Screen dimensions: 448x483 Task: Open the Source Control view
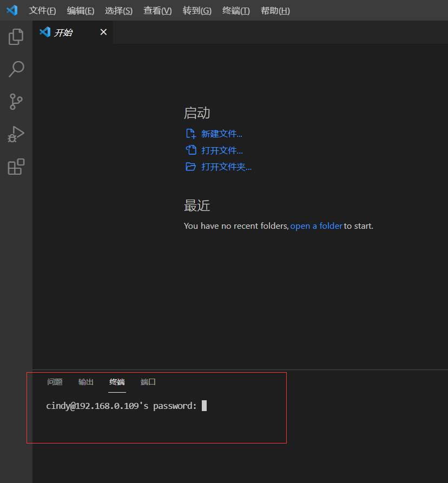point(16,102)
